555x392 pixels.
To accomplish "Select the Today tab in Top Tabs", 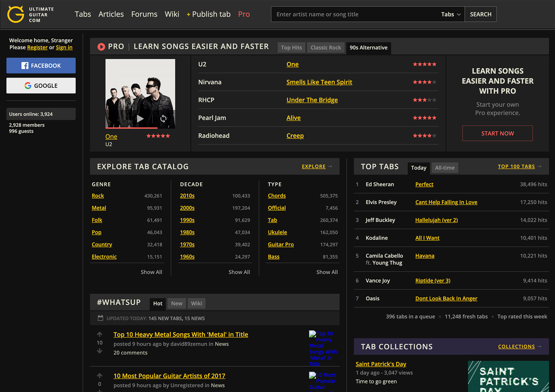I will 418,168.
